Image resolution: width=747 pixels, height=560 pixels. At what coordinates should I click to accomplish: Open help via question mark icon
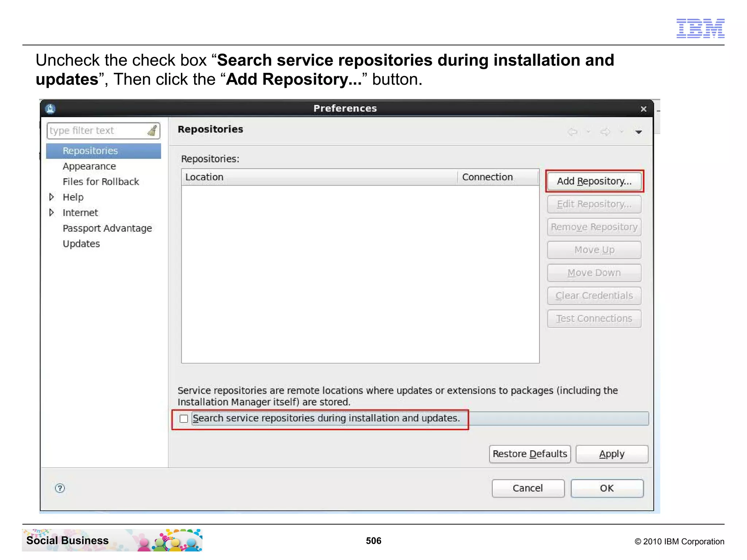(60, 488)
